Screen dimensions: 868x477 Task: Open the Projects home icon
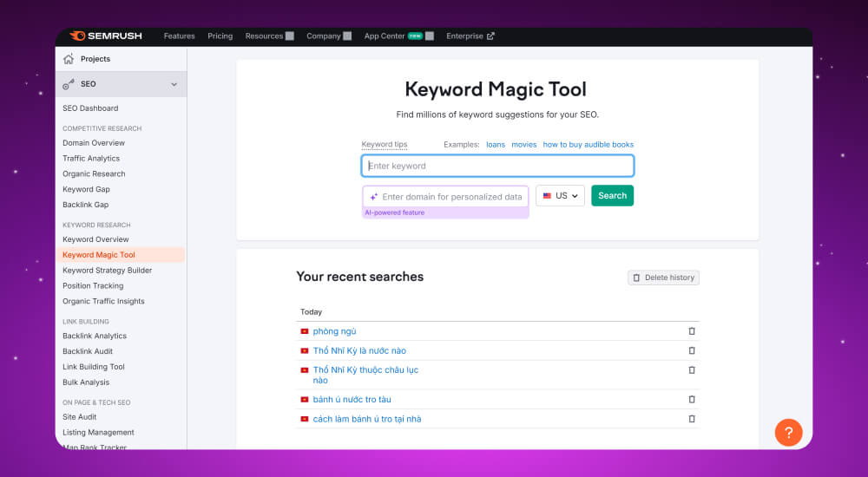click(69, 59)
